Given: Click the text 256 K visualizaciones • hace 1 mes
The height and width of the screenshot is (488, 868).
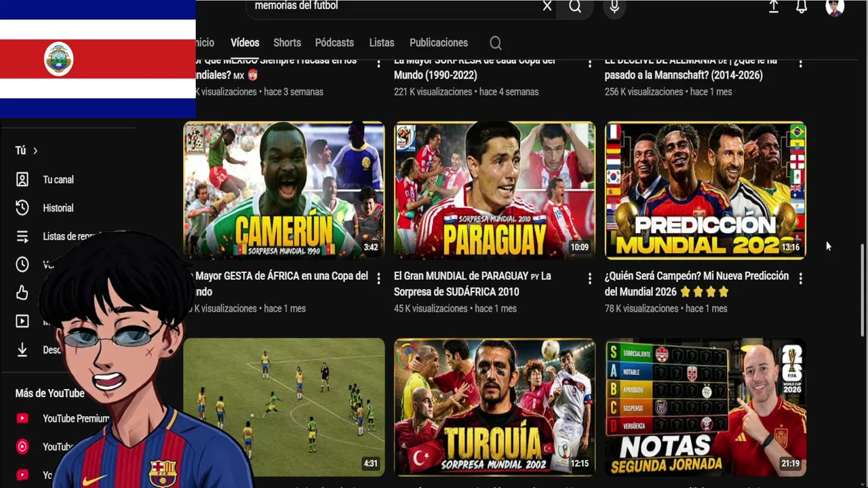Looking at the screenshot, I should pos(668,91).
